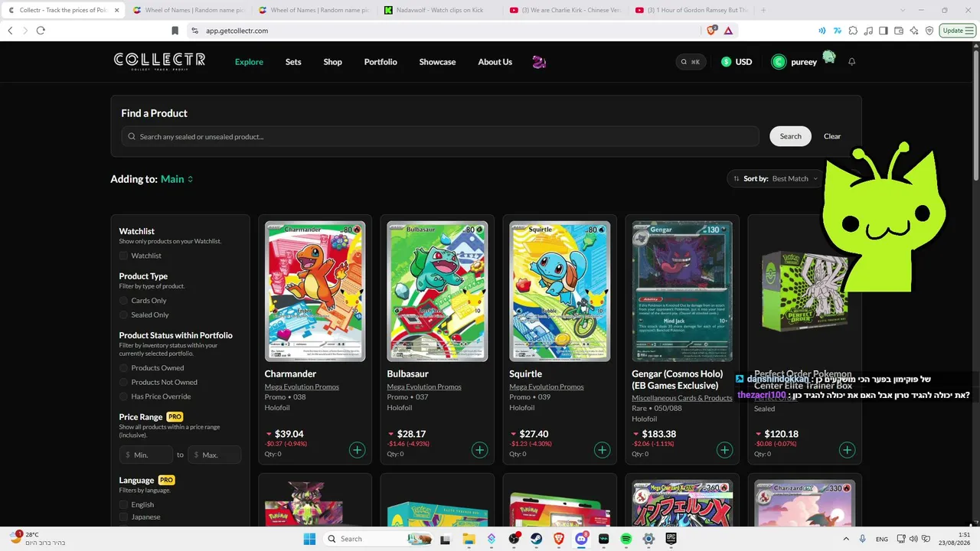Image resolution: width=980 pixels, height=551 pixels.
Task: Open Brave Rewards triangle icon
Action: [728, 31]
